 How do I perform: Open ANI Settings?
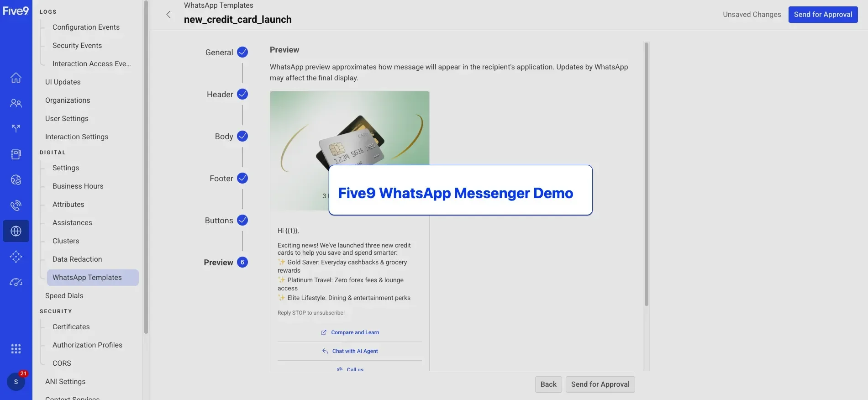tap(65, 382)
